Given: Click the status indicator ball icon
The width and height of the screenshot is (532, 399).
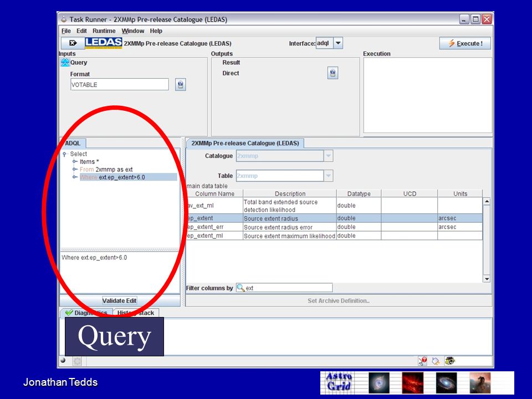Looking at the screenshot, I should tap(63, 361).
